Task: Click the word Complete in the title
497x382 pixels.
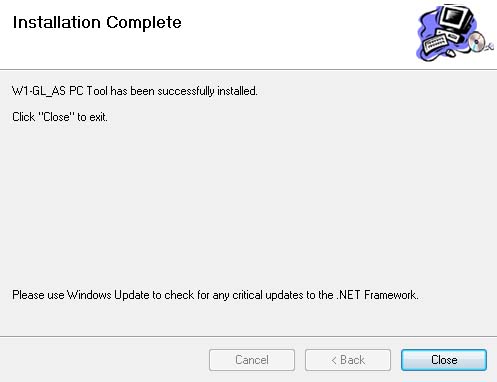Action: click(x=144, y=23)
